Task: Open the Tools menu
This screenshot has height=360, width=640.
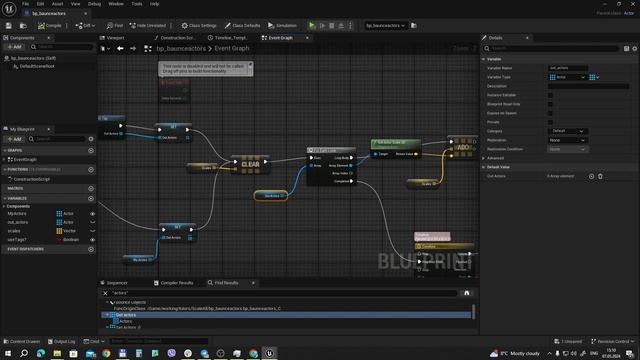Action: click(137, 4)
